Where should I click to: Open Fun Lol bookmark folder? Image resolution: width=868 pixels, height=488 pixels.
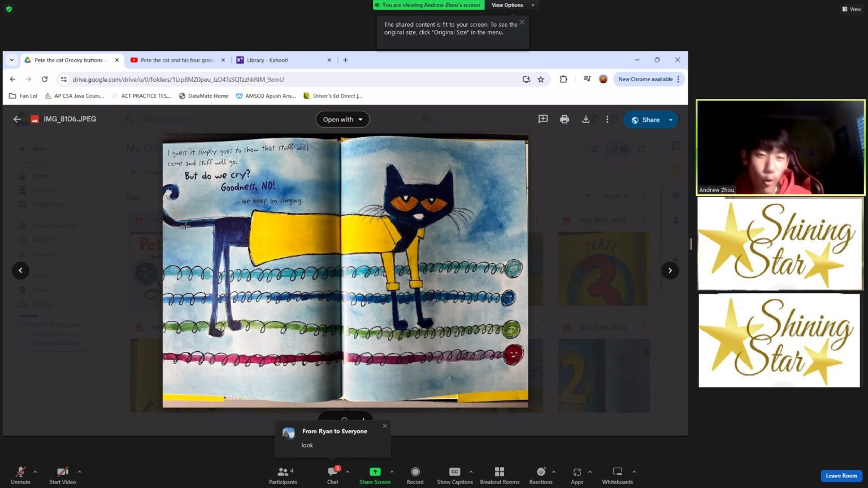pyautogui.click(x=23, y=96)
